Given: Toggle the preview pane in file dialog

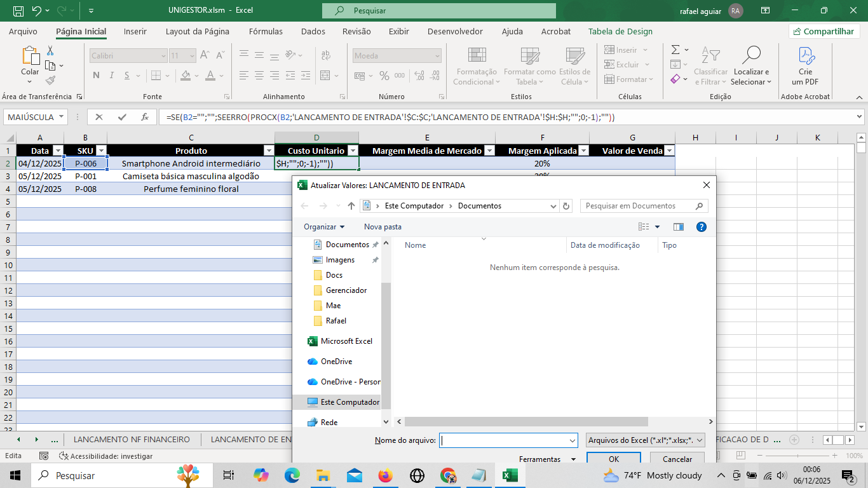Looking at the screenshot, I should coord(678,227).
